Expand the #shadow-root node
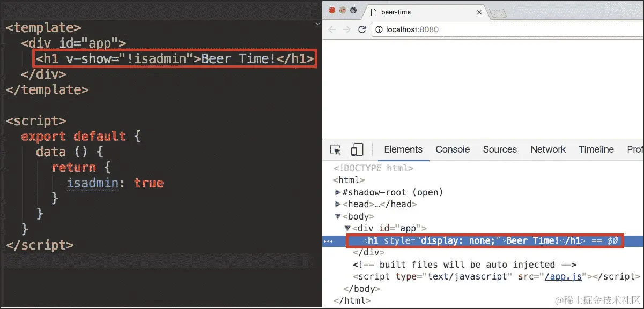This screenshot has width=644, height=309. (337, 192)
